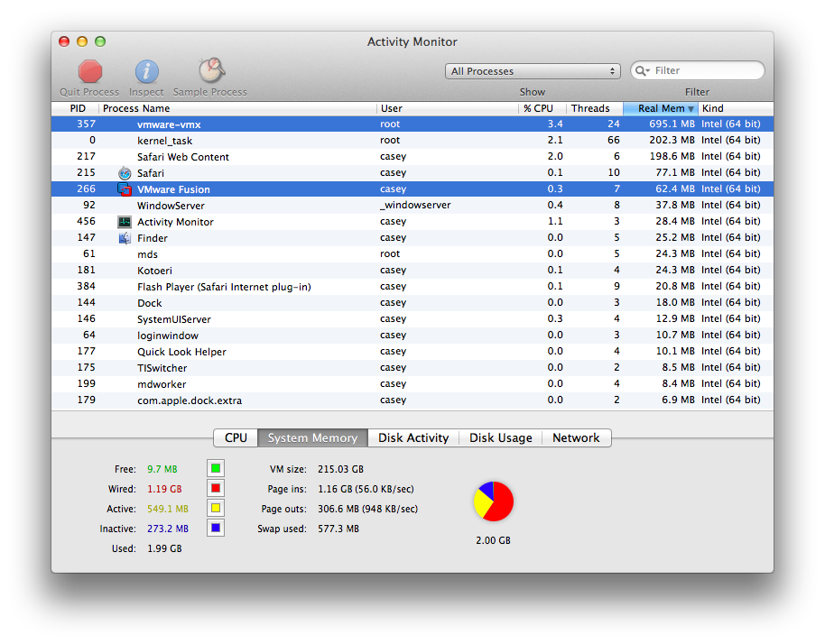This screenshot has width=825, height=644.
Task: Select the vmware-vmx process row
Action: click(412, 124)
